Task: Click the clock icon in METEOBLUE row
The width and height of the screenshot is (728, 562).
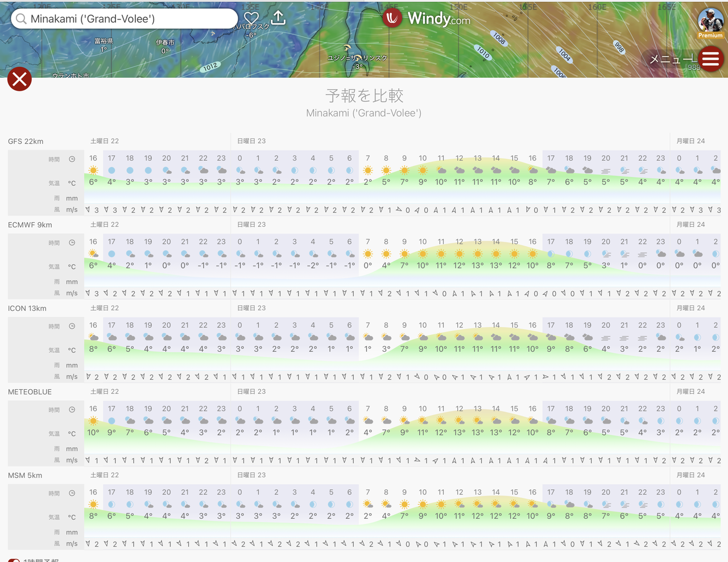Action: point(72,410)
